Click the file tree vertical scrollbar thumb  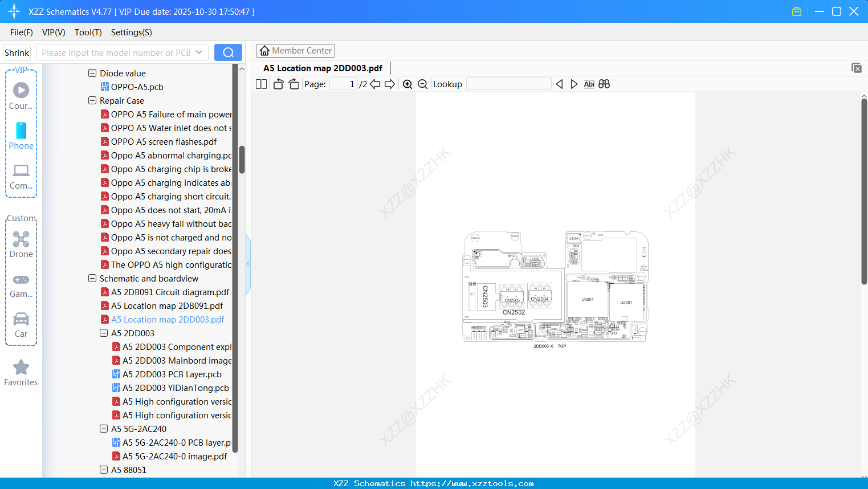[242, 160]
